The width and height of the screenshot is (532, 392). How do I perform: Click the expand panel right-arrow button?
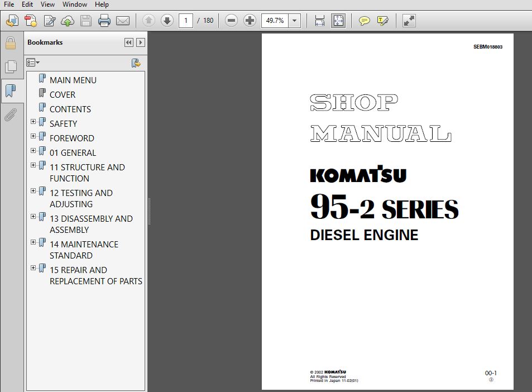click(x=140, y=42)
